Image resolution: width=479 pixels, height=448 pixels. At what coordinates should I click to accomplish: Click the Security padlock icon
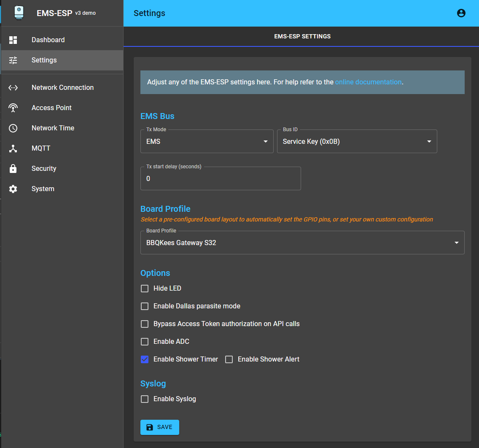pos(13,169)
